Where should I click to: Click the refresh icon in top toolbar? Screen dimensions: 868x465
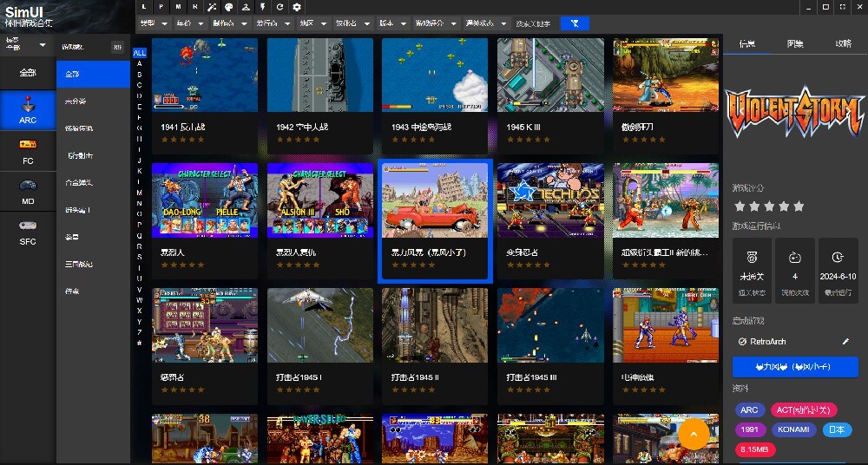coord(279,7)
